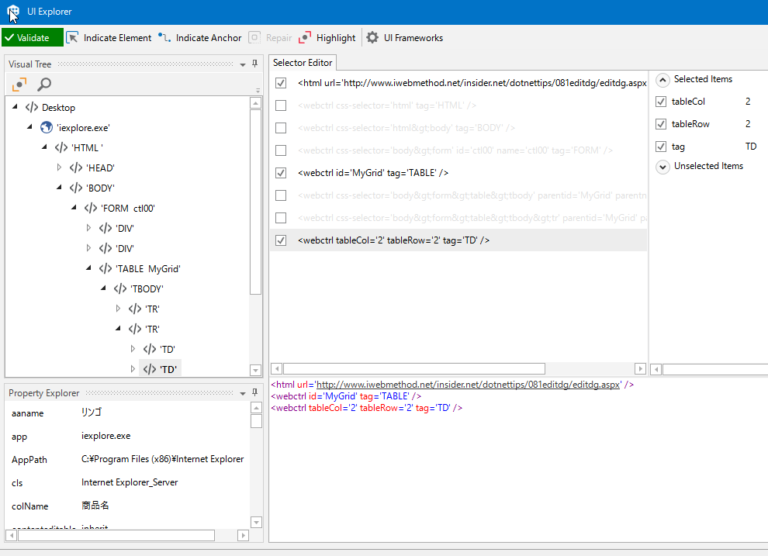
Task: Open UI Frameworks gear menu
Action: [x=373, y=38]
